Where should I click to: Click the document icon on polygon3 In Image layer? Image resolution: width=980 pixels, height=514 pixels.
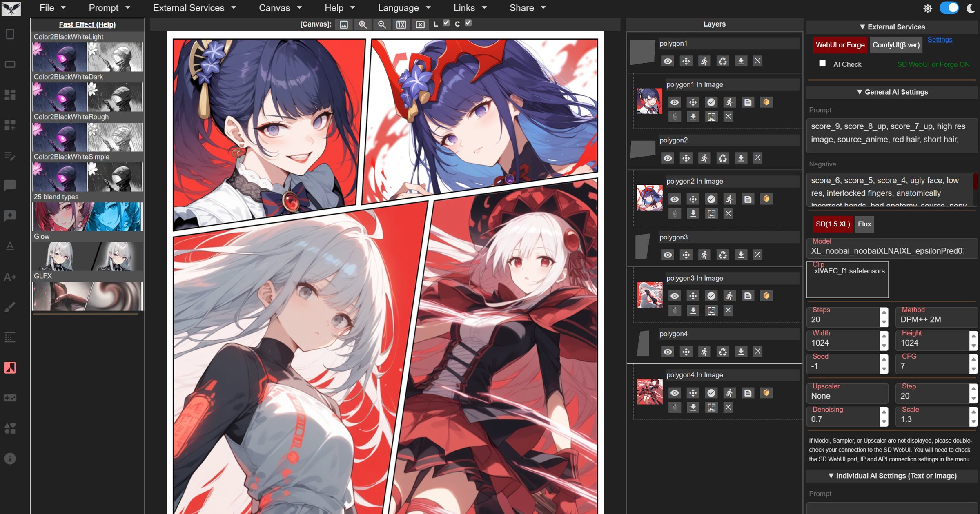[748, 296]
